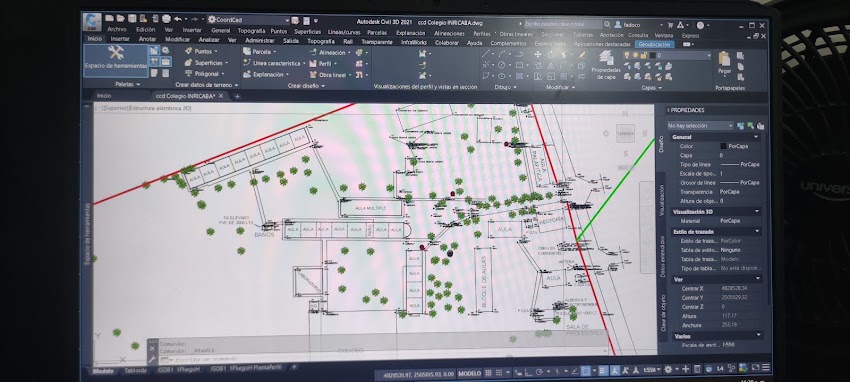The width and height of the screenshot is (850, 382).
Task: Click the new file icon in quick access
Action: 110,19
